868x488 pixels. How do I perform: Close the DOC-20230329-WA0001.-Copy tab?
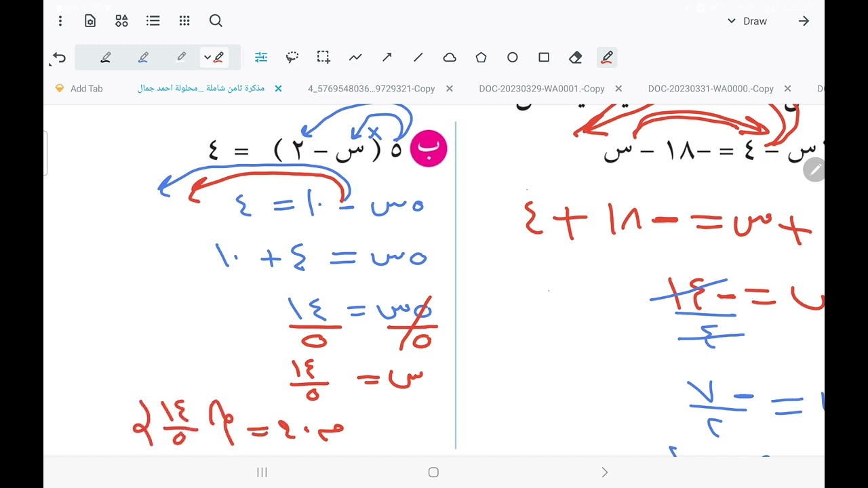(x=618, y=89)
